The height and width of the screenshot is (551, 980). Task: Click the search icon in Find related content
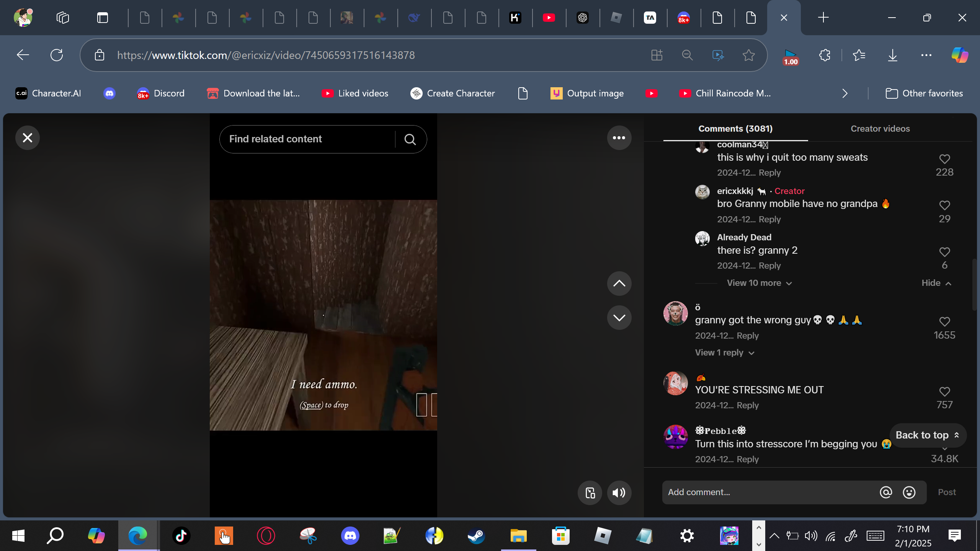(x=410, y=139)
